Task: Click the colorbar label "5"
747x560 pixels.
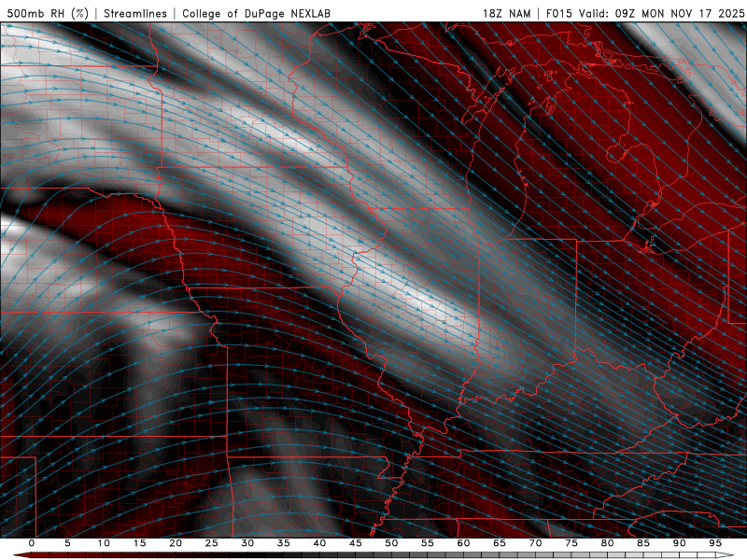Action: 67,543
